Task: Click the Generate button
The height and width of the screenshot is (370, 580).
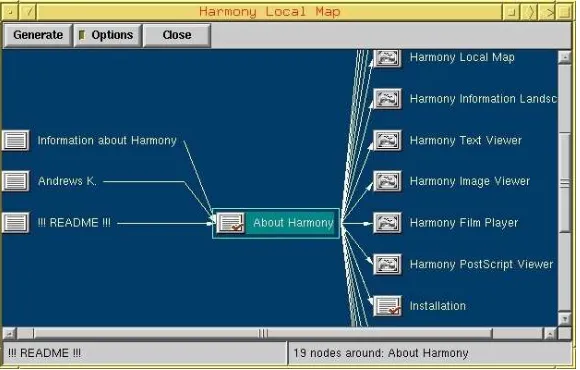Action: tap(38, 35)
